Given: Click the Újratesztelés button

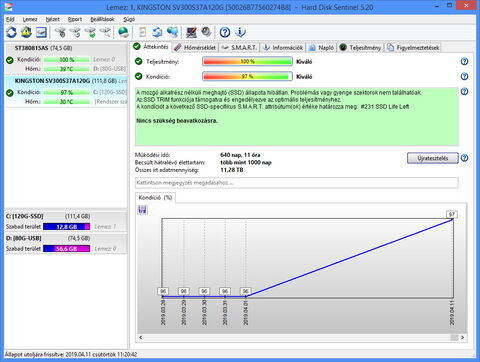Looking at the screenshot, I should point(433,158).
